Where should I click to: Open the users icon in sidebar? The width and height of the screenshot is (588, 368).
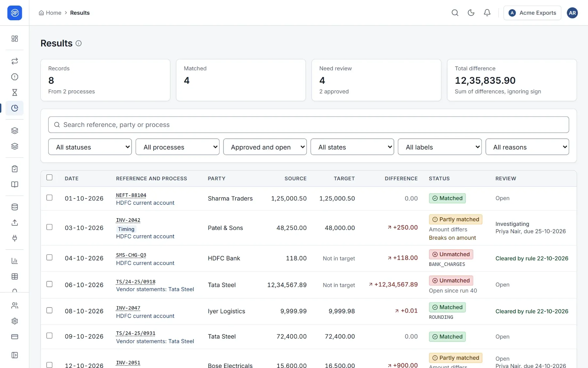(15, 306)
